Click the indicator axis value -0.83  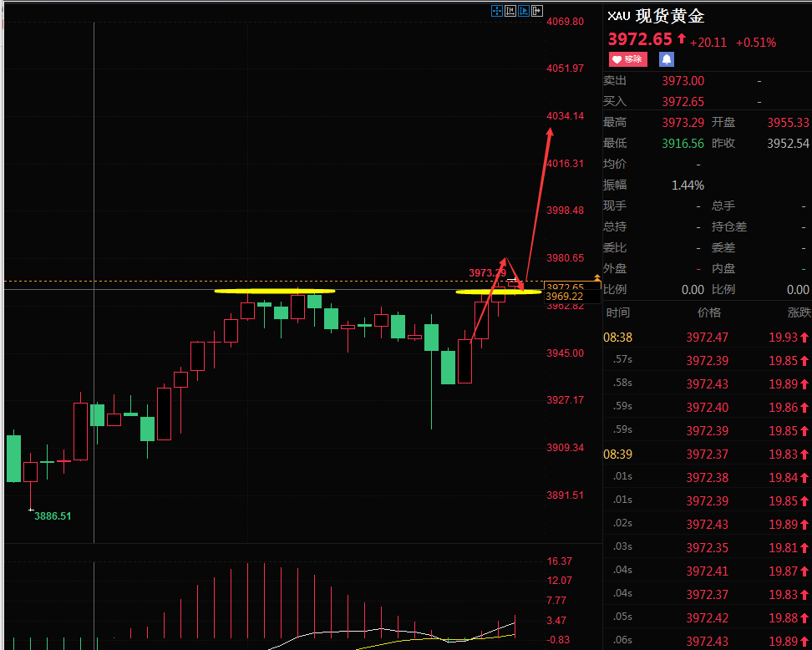point(558,640)
